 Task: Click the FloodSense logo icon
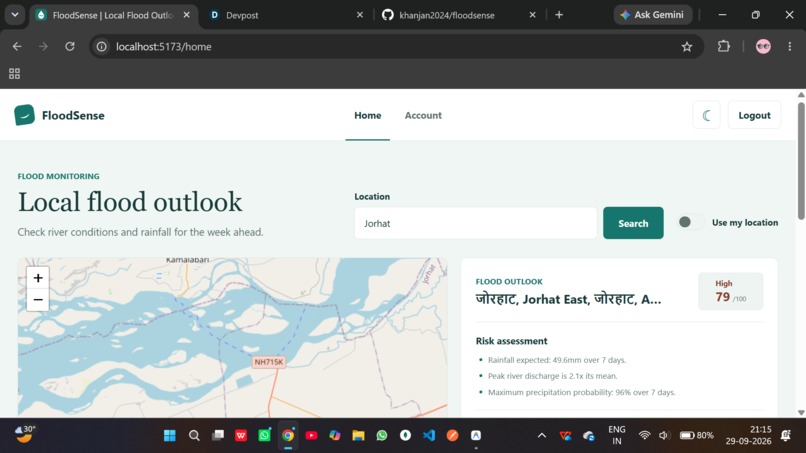coord(24,115)
